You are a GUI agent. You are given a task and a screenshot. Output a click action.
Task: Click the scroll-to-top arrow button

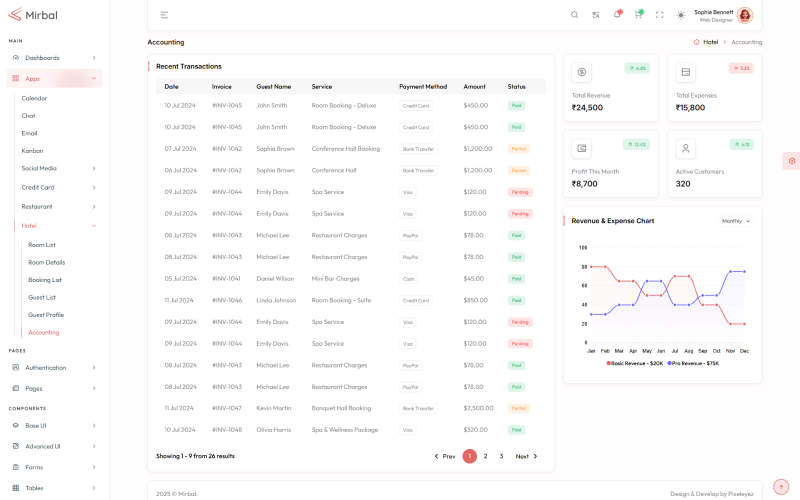tap(782, 487)
